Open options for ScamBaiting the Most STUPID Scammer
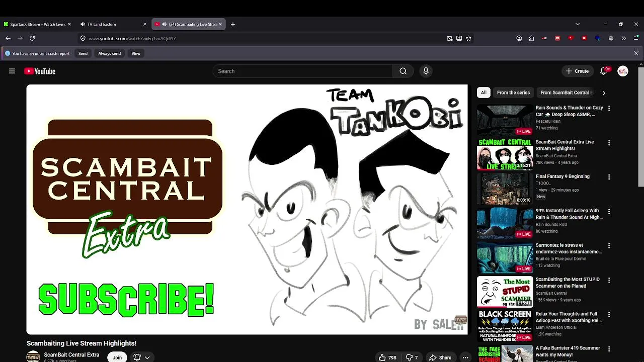The width and height of the screenshot is (644, 362). pos(609,280)
